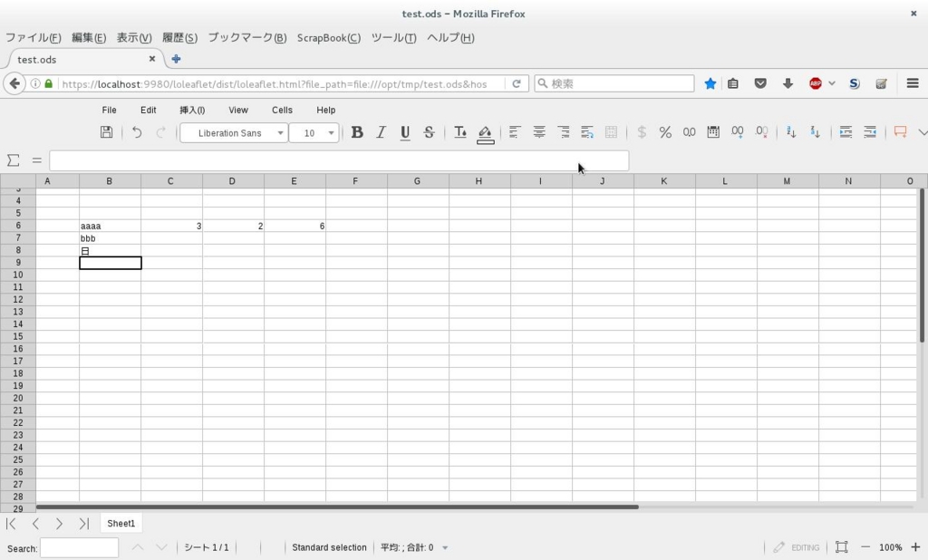The image size is (928, 560).
Task: Insert a row with toolbar icon
Action: pyautogui.click(x=846, y=132)
